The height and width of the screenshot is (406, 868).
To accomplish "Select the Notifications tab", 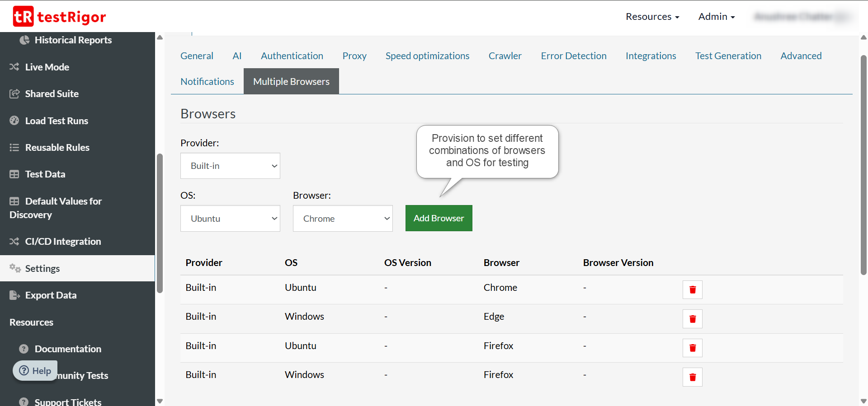I will click(x=207, y=82).
